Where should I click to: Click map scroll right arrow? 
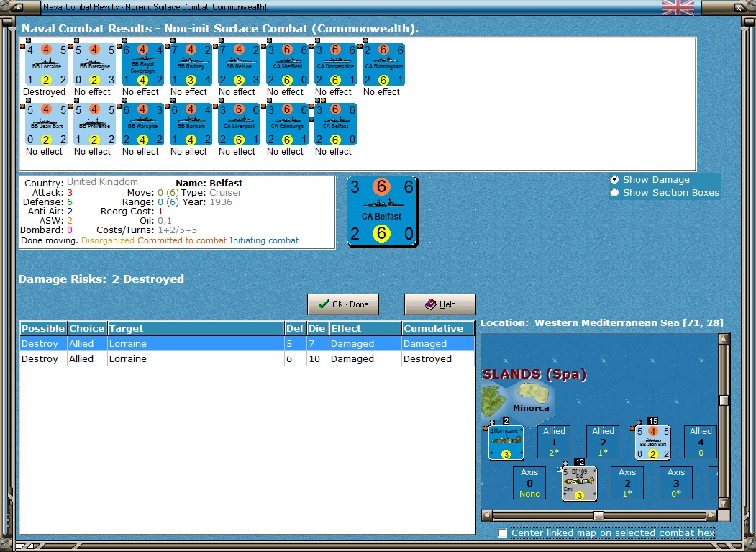(712, 515)
